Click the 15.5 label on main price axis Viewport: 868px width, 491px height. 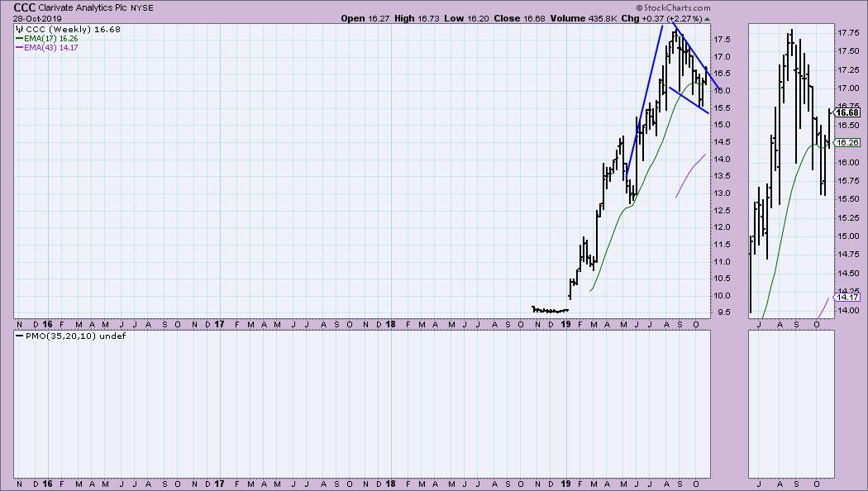(x=722, y=108)
